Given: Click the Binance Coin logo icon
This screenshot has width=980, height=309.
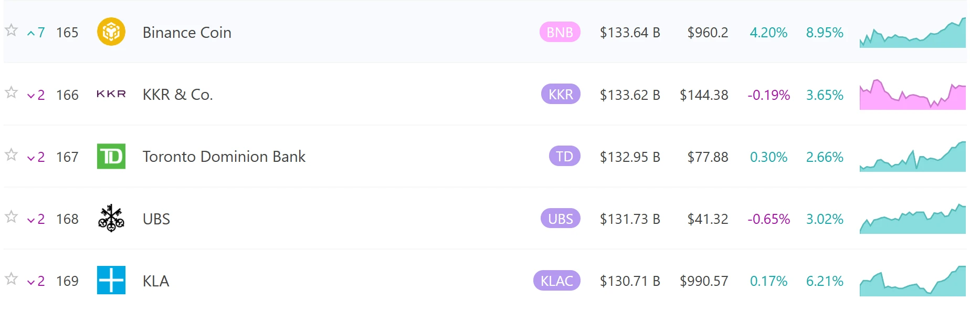Looking at the screenshot, I should click(111, 32).
